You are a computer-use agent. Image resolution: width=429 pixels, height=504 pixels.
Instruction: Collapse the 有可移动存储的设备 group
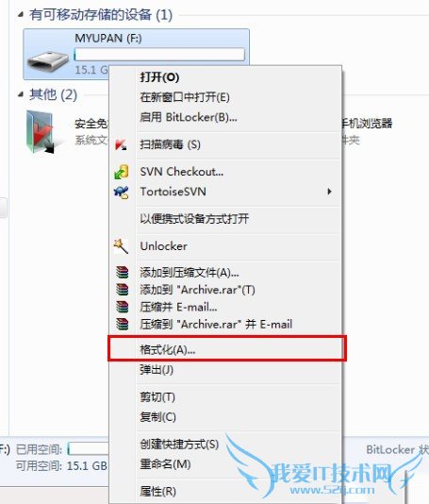click(x=21, y=14)
